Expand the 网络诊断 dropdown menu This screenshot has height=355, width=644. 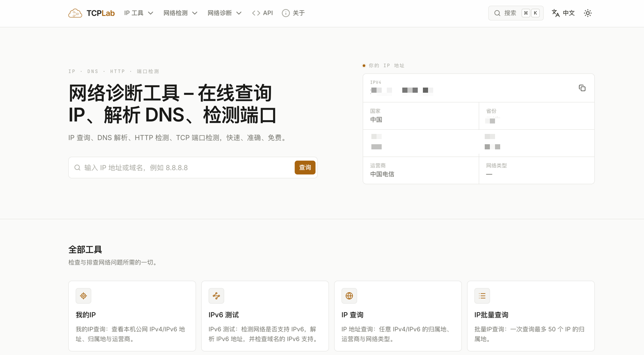(x=225, y=13)
